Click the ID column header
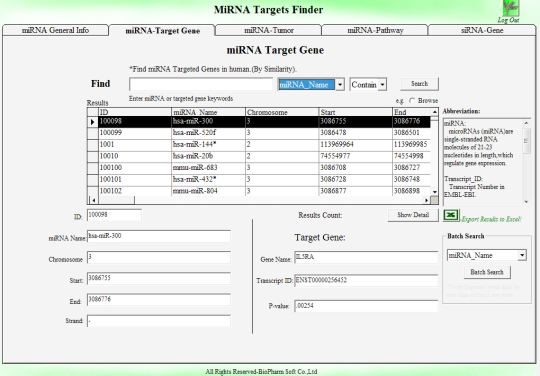Viewport: 540px width, 376px height. point(135,112)
